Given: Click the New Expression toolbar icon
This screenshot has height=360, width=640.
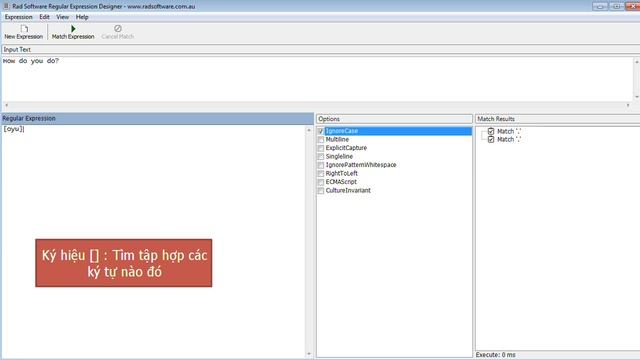Looking at the screenshot, I should point(24,29).
